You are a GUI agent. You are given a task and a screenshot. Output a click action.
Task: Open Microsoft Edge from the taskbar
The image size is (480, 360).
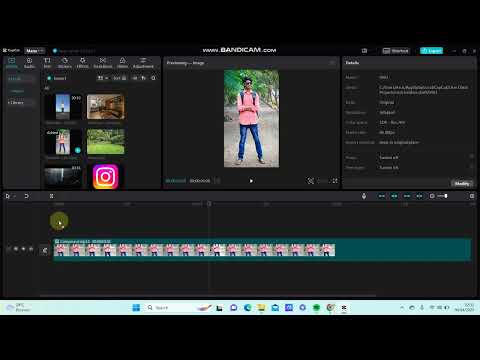point(247,307)
